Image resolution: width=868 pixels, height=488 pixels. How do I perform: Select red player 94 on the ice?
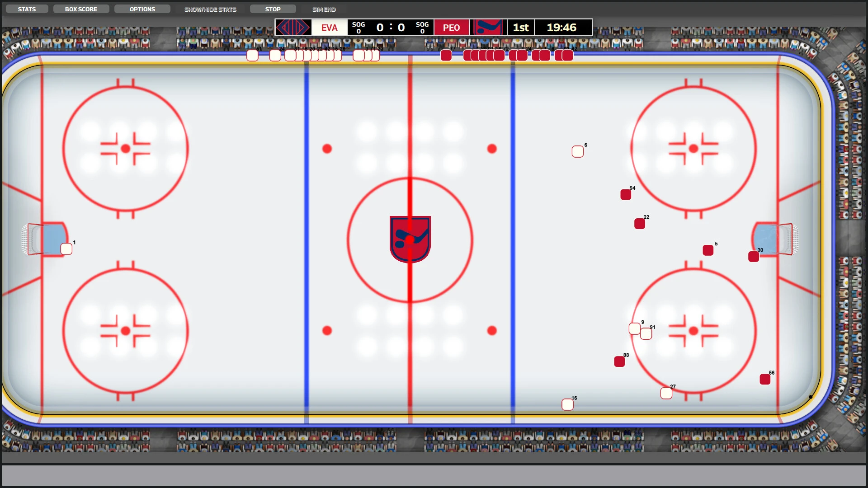626,195
